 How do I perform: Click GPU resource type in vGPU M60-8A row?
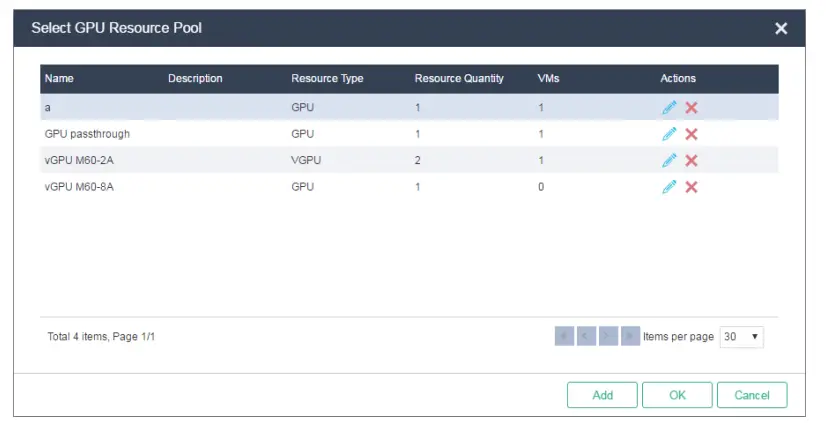pos(302,186)
